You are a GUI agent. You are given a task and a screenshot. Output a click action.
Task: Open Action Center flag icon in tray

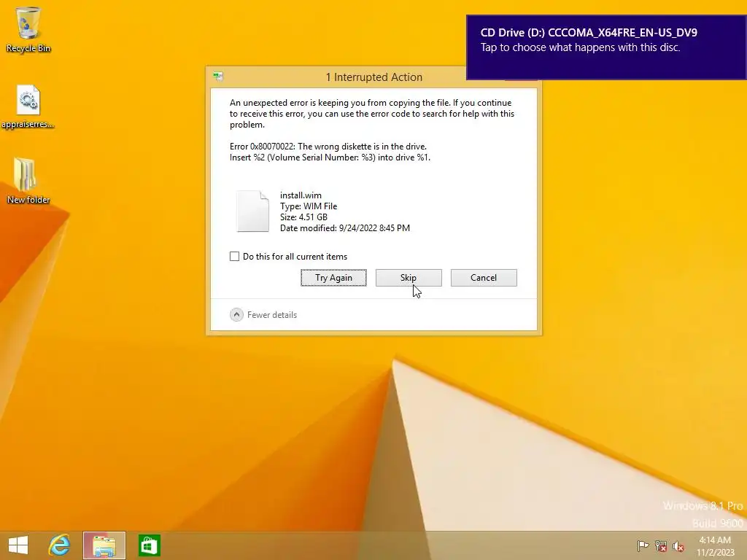(643, 546)
